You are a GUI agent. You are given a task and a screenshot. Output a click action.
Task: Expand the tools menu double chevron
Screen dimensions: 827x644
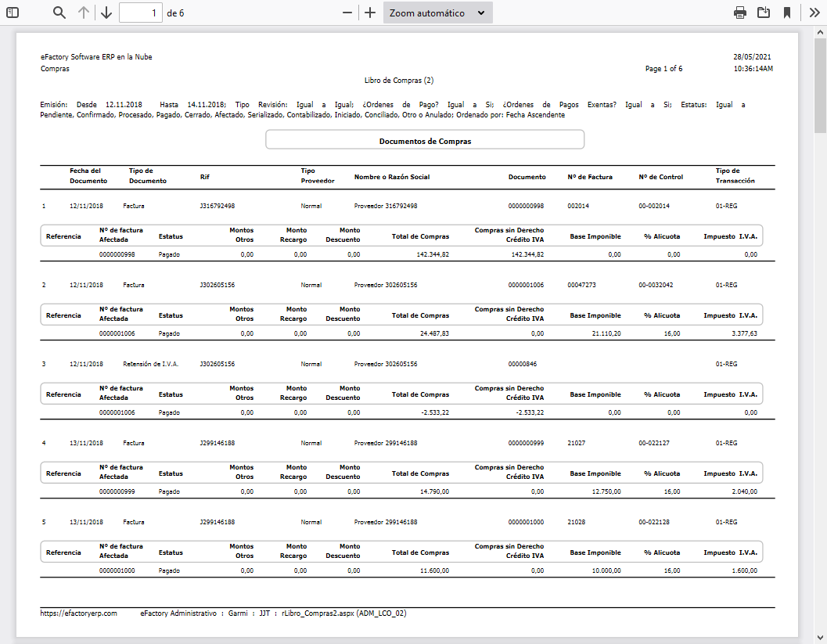[814, 13]
